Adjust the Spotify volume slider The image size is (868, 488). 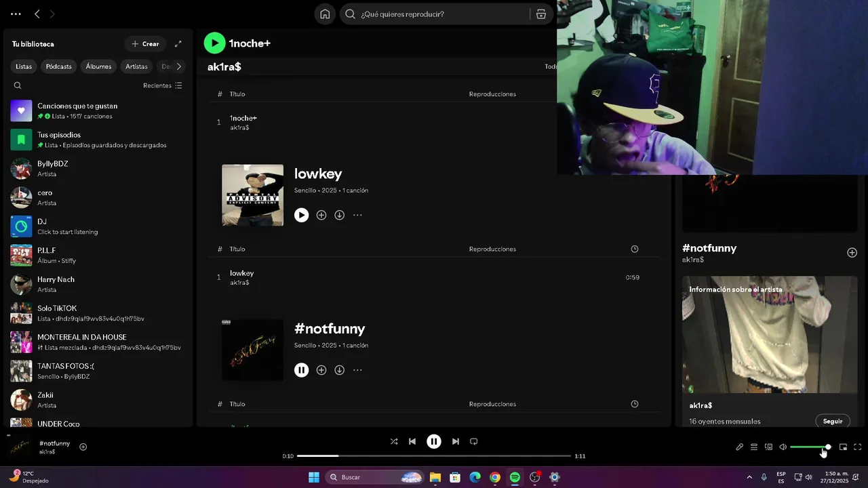[x=810, y=447]
